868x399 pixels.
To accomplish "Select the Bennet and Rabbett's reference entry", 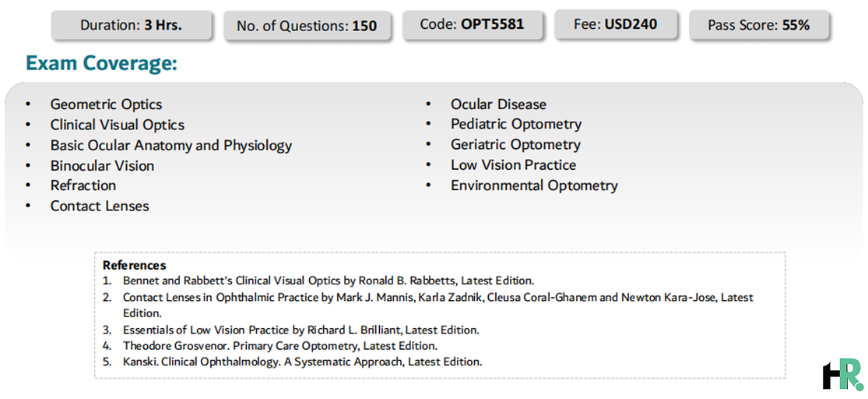I will point(329,281).
